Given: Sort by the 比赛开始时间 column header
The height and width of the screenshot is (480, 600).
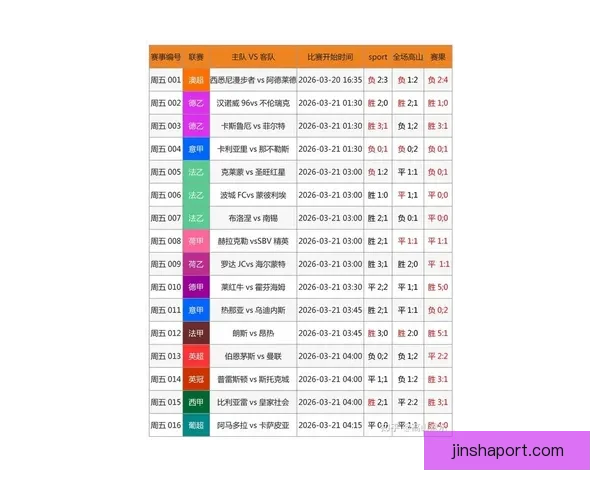Looking at the screenshot, I should (329, 57).
